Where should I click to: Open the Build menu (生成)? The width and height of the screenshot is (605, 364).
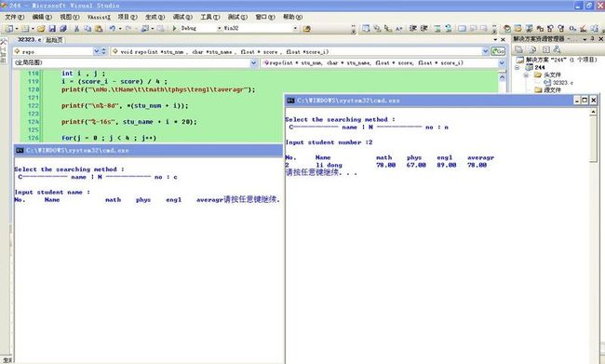[155, 17]
